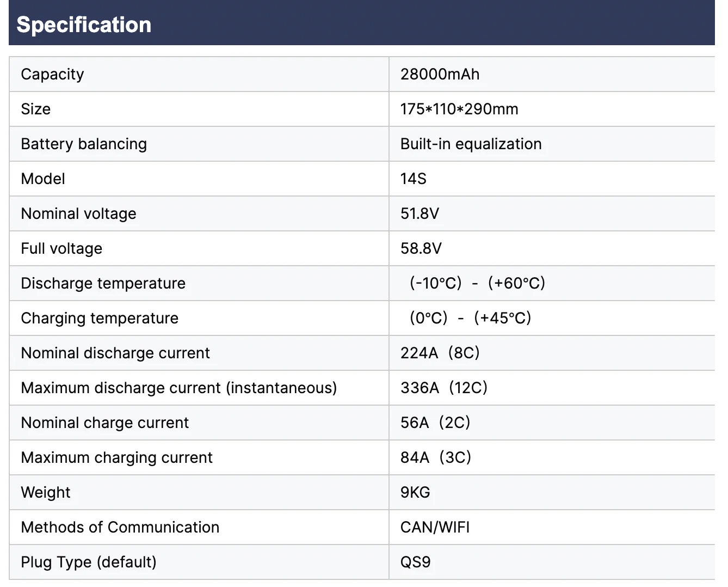Click the 51.8V nominal voltage value
This screenshot has width=728, height=587.
click(419, 213)
